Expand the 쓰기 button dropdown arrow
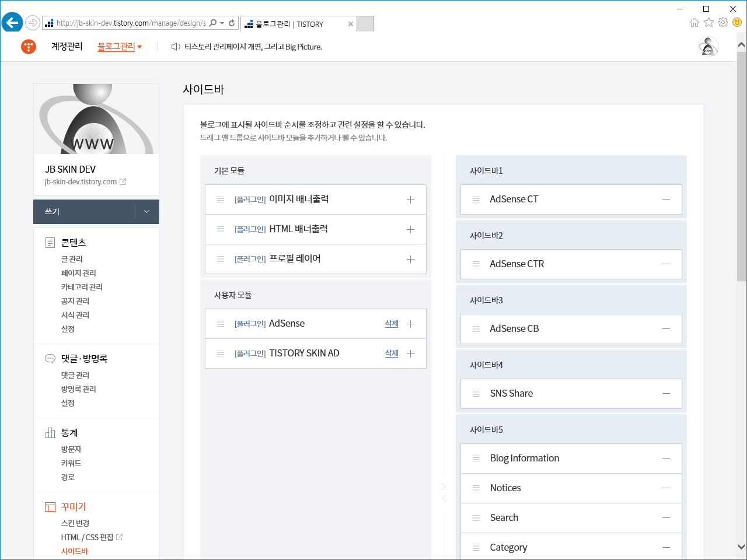This screenshot has width=747, height=560. [x=147, y=212]
